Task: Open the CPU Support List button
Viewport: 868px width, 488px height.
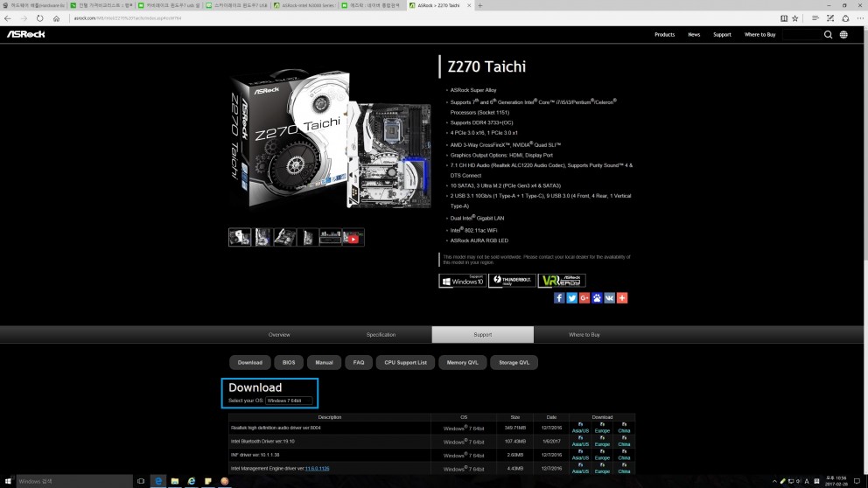Action: click(x=406, y=362)
